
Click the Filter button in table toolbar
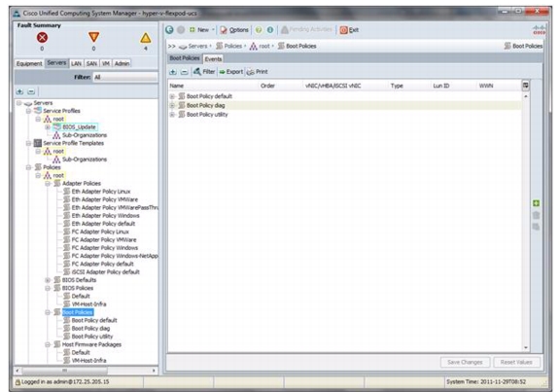tap(204, 72)
